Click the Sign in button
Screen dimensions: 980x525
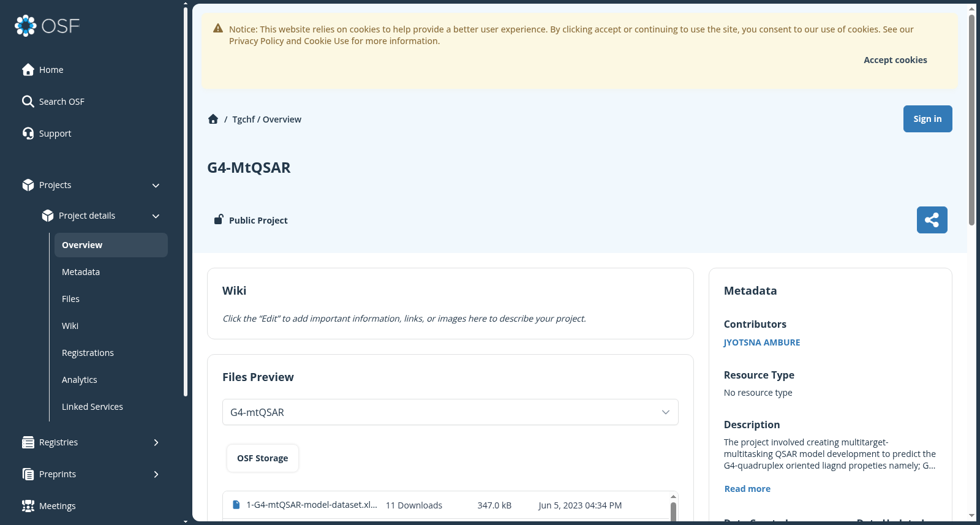[927, 119]
